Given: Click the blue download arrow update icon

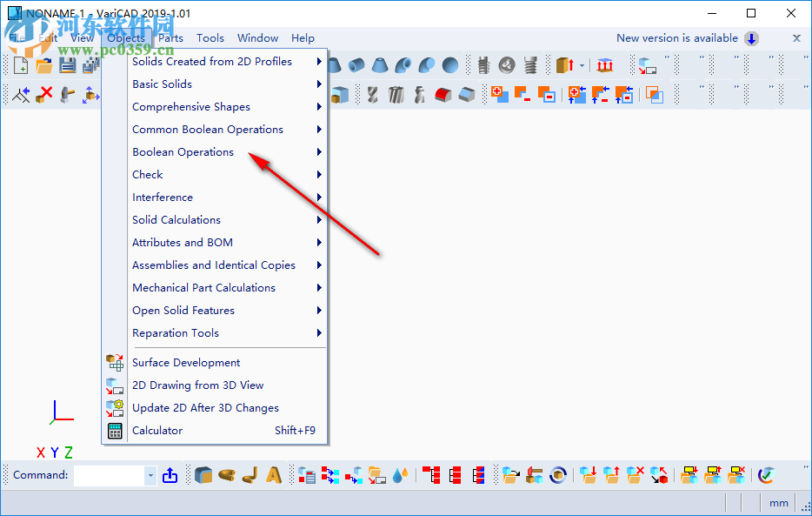Looking at the screenshot, I should 751,38.
